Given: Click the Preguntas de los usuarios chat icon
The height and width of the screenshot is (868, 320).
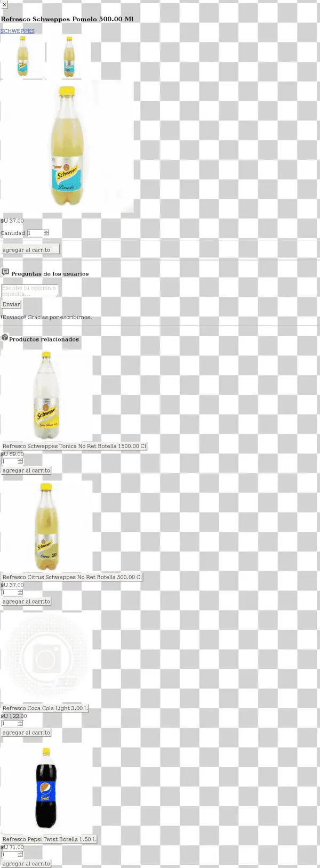Looking at the screenshot, I should [x=5, y=272].
